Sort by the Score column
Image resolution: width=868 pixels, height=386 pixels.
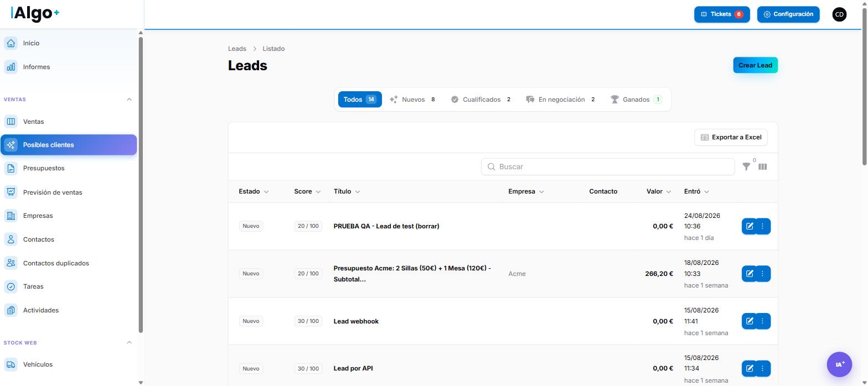pos(307,191)
